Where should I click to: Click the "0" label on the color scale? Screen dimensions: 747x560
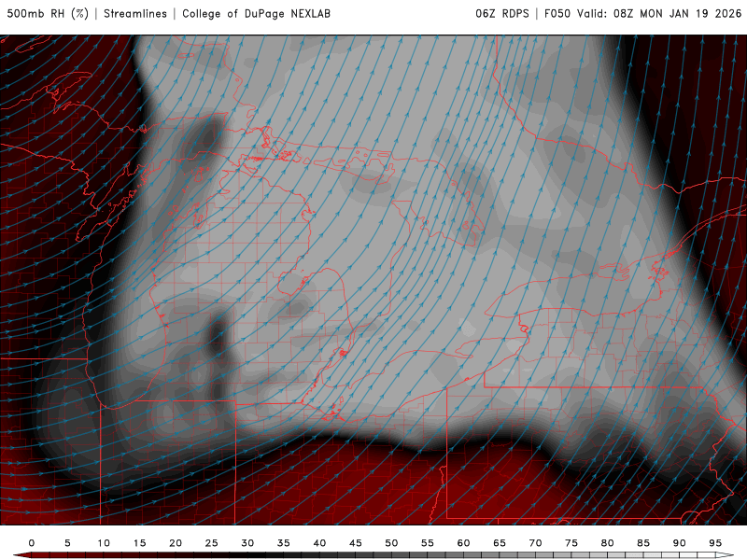pyautogui.click(x=32, y=543)
